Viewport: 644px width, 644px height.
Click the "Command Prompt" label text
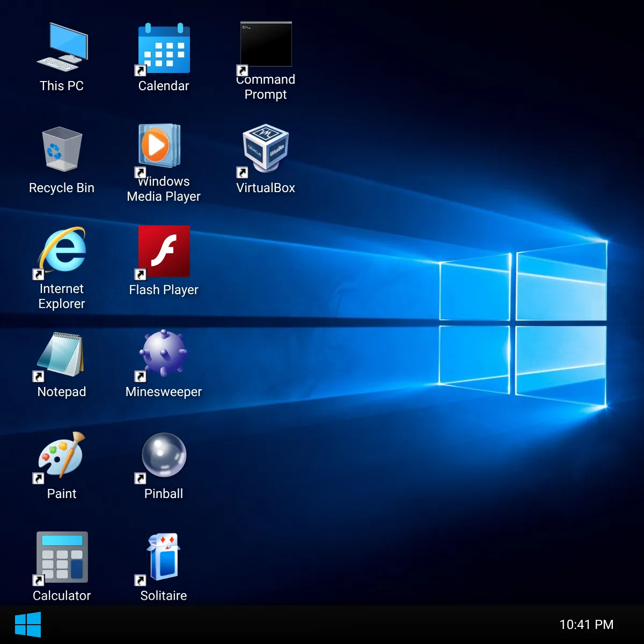coord(266,87)
